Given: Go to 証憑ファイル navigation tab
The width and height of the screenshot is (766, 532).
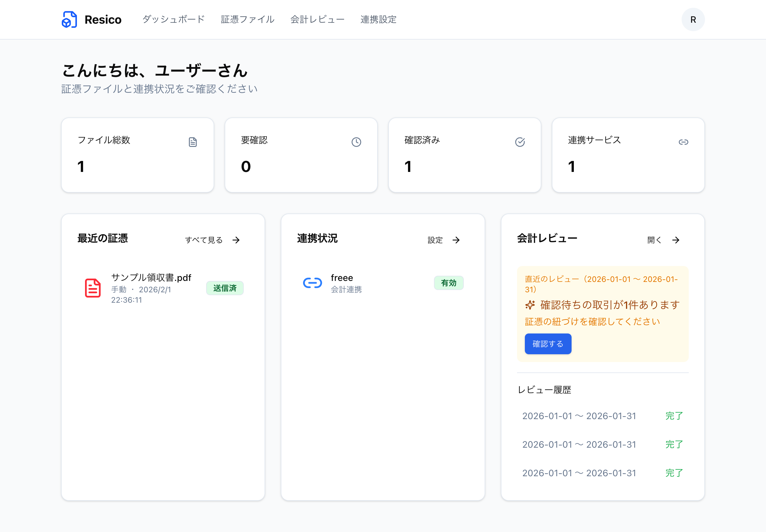Looking at the screenshot, I should point(247,19).
